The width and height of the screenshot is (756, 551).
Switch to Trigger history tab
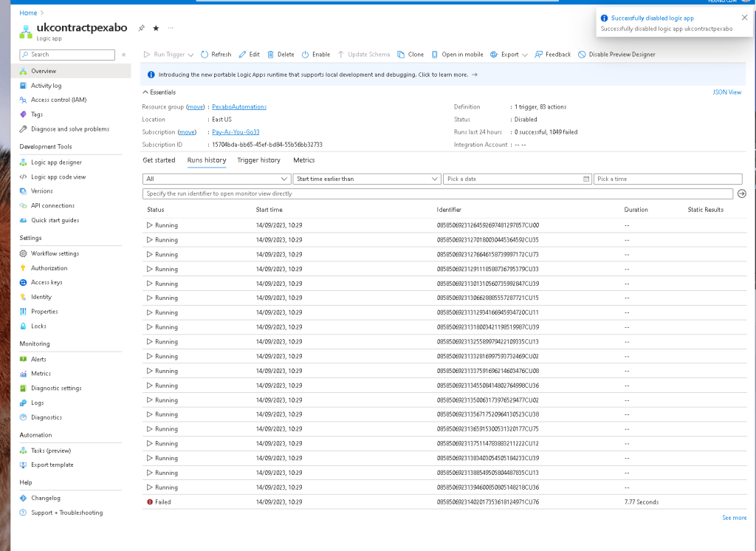pyautogui.click(x=258, y=160)
